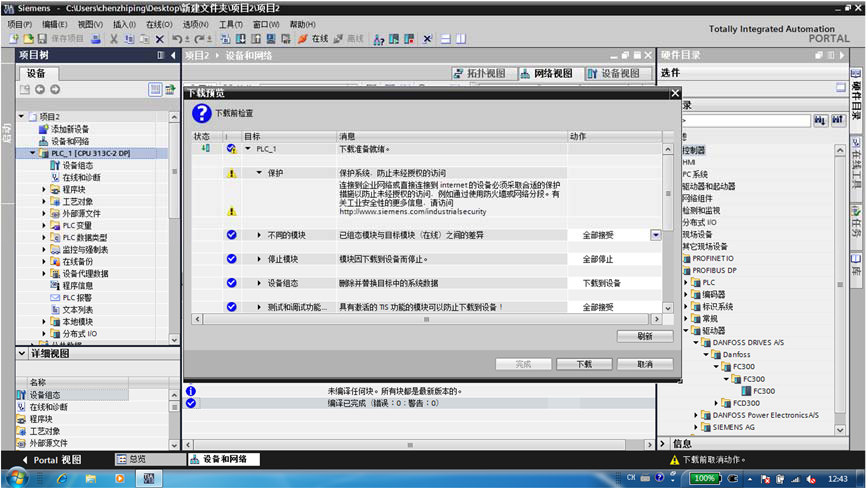Click the Print icon in the toolbar
Screen dimensions: 866x488
pos(96,39)
